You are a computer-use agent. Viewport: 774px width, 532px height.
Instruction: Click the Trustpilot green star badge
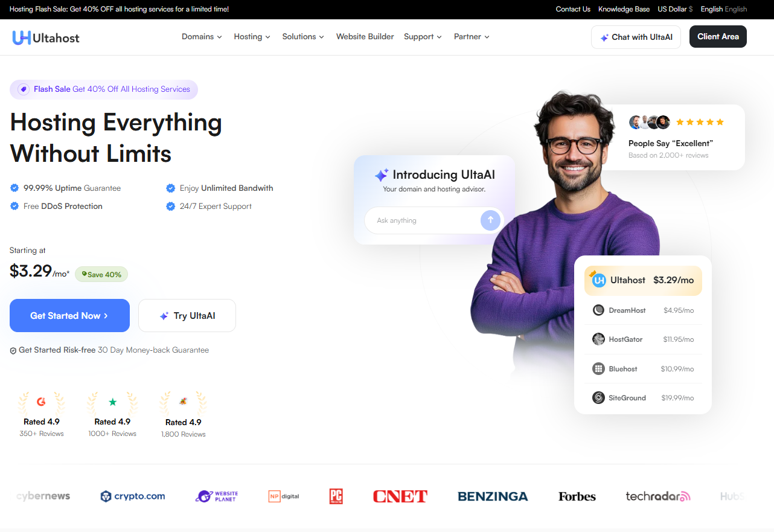tap(112, 402)
